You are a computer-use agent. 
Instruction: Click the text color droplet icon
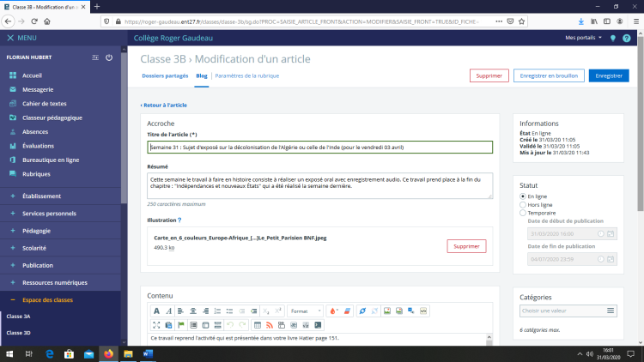333,310
